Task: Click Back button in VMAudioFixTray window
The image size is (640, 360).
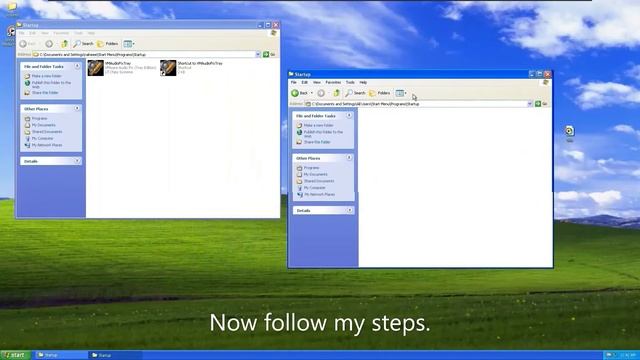Action: [27, 44]
